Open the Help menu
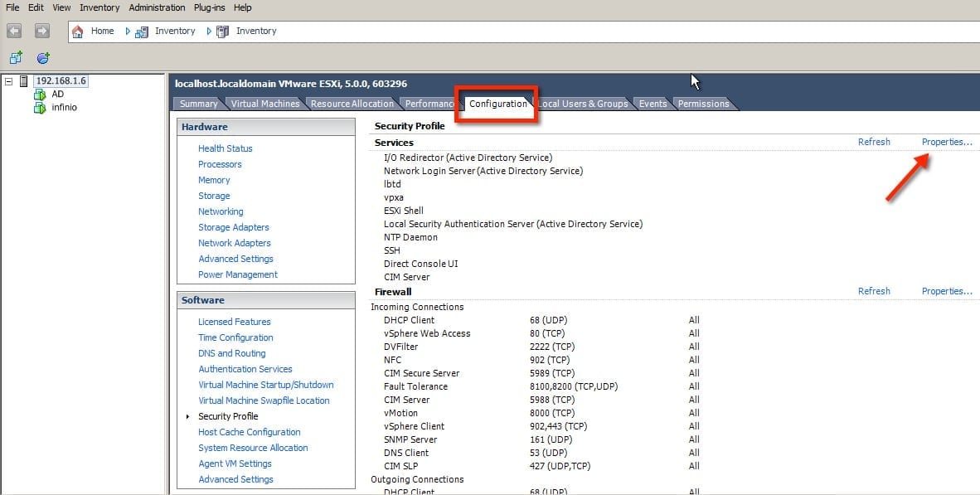Screen dimensions: 980x495 pyautogui.click(x=242, y=7)
